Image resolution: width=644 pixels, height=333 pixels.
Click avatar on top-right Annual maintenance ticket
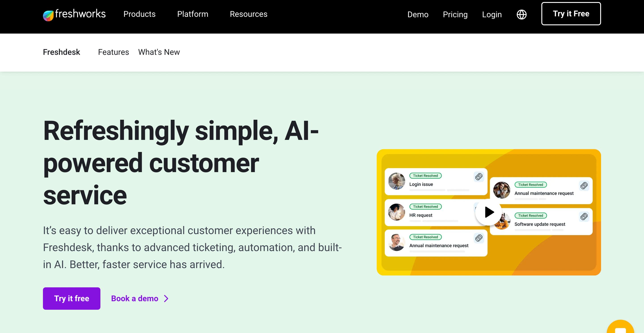[x=502, y=190]
